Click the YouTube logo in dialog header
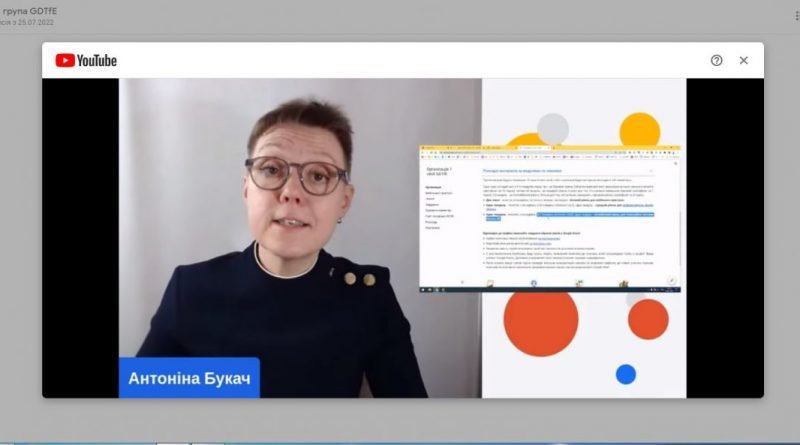800x445 pixels. pyautogui.click(x=86, y=60)
